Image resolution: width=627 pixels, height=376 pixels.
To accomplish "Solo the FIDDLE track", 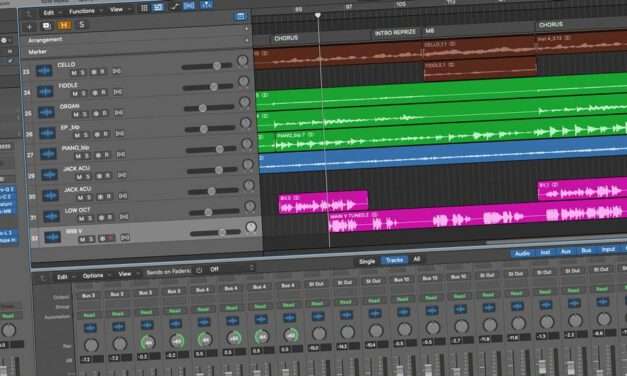I will point(84,93).
